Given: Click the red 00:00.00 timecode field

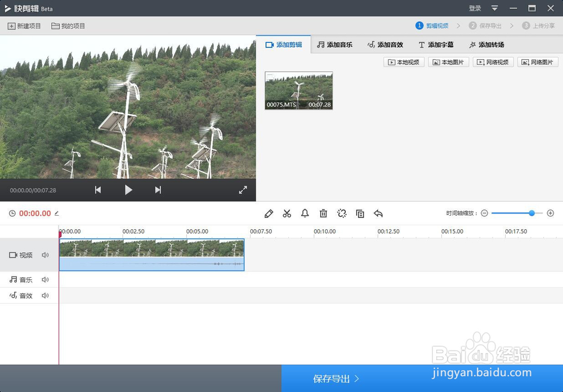Looking at the screenshot, I should pyautogui.click(x=35, y=213).
